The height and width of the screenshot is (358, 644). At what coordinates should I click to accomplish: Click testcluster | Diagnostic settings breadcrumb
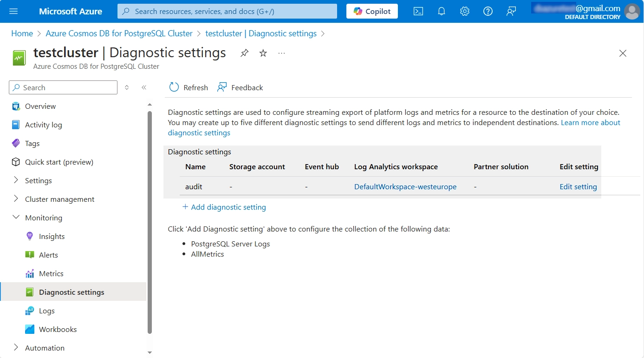click(261, 33)
